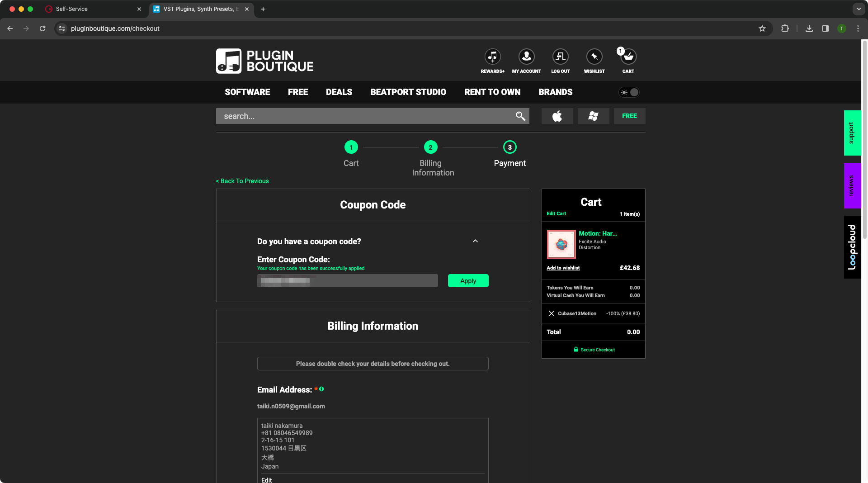Viewport: 868px width, 483px height.
Task: Go back in browser history
Action: (10, 28)
